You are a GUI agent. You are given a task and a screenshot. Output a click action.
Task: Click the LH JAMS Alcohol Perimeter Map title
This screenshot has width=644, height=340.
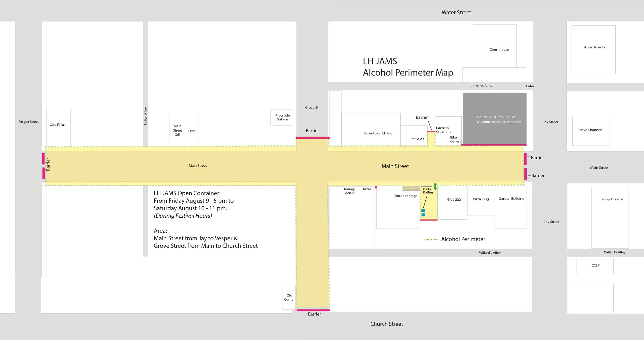tap(408, 67)
